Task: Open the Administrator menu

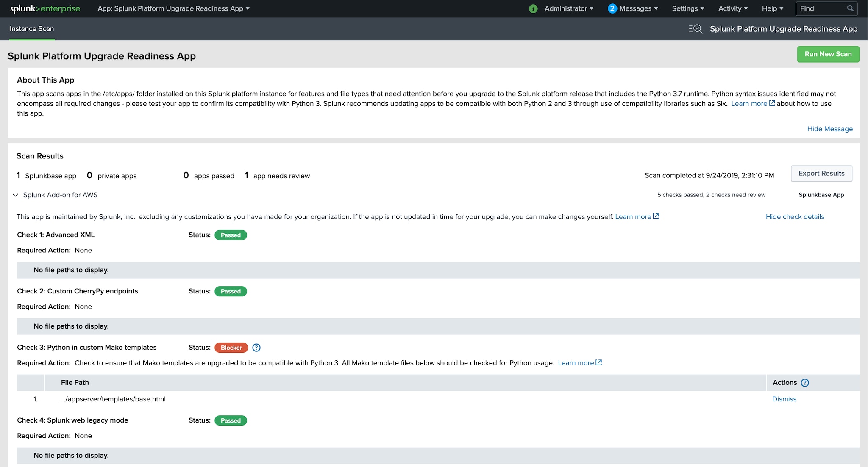Action: tap(569, 8)
